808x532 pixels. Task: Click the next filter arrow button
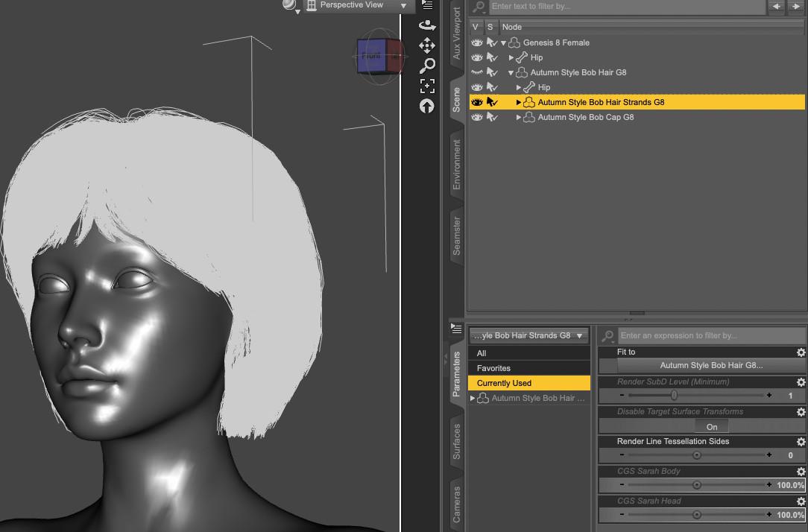pyautogui.click(x=795, y=6)
